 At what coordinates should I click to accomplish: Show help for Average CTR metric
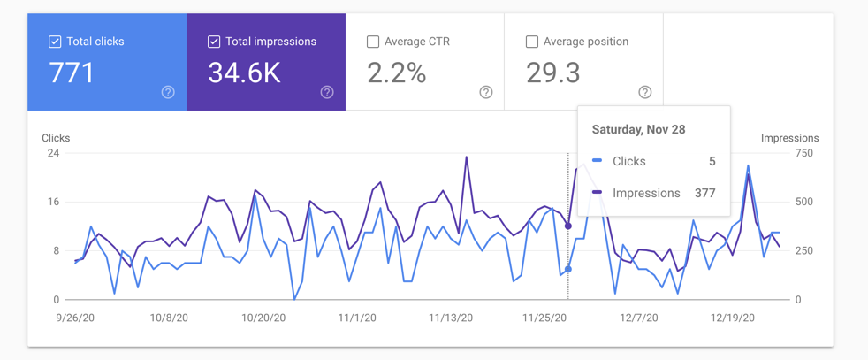click(486, 92)
